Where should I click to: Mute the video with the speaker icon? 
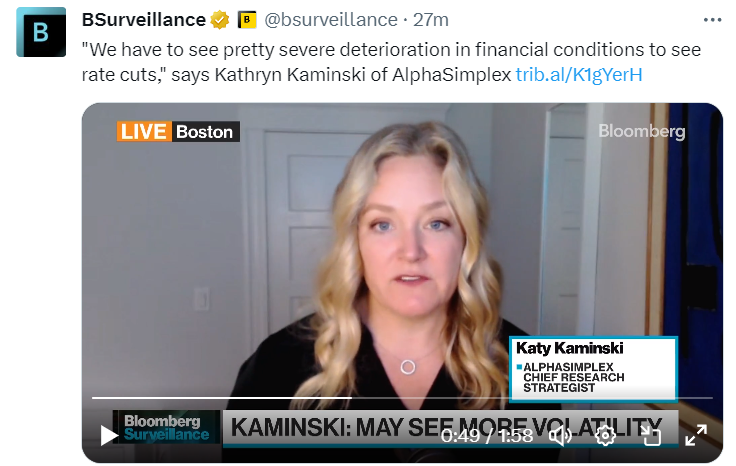(x=560, y=435)
